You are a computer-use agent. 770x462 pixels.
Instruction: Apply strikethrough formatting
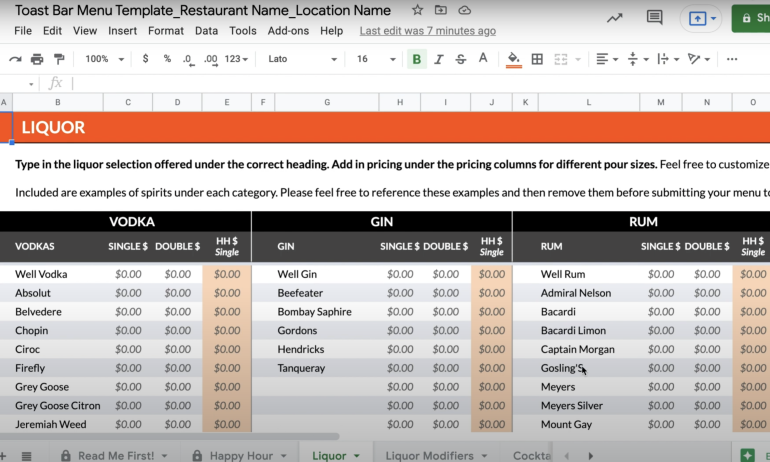click(460, 59)
